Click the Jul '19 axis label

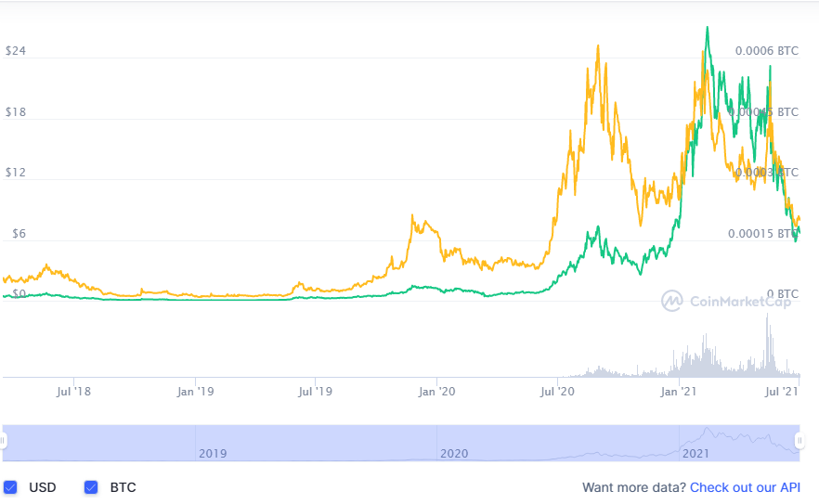click(315, 391)
